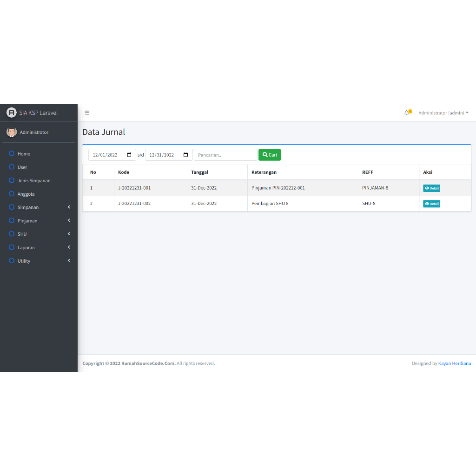Click the green Cari search button

(270, 155)
